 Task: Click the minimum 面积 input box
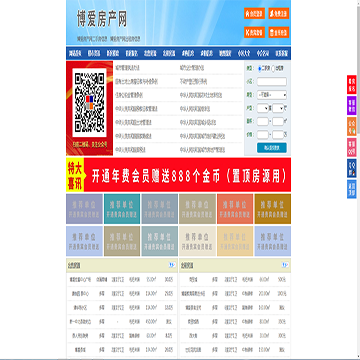pyautogui.click(x=263, y=122)
